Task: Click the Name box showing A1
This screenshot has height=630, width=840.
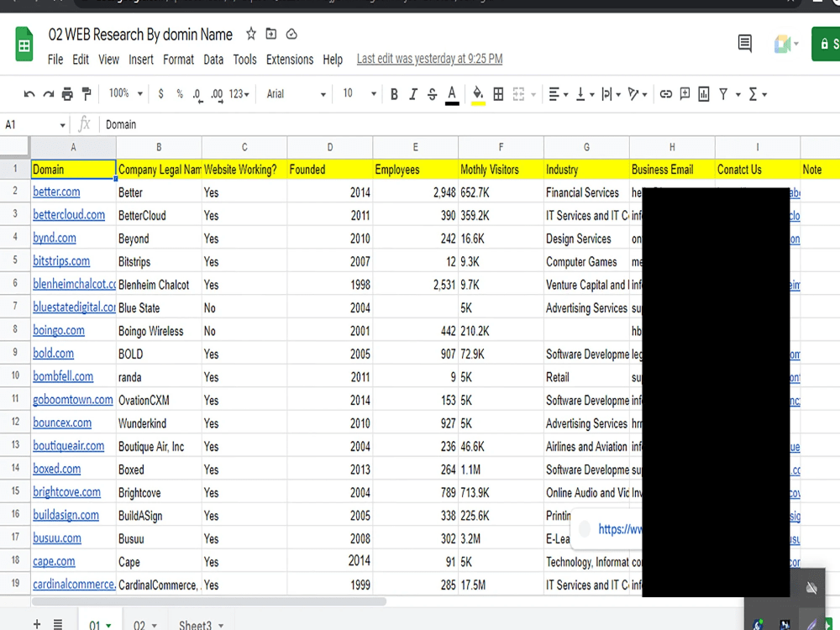Action: [x=34, y=125]
